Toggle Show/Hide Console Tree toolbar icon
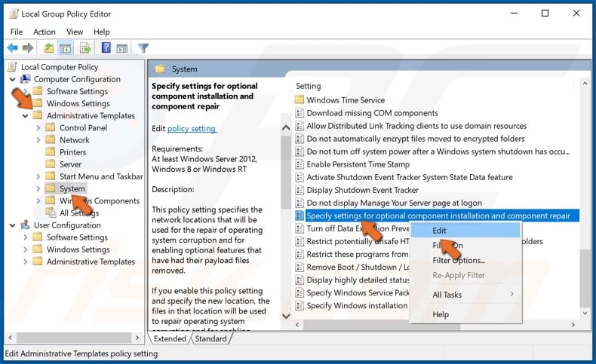Viewport: 596px width, 364px height. pos(66,48)
